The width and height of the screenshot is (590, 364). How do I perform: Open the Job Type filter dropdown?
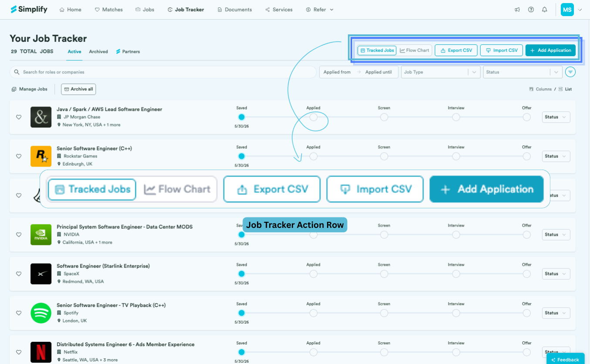[x=441, y=72]
